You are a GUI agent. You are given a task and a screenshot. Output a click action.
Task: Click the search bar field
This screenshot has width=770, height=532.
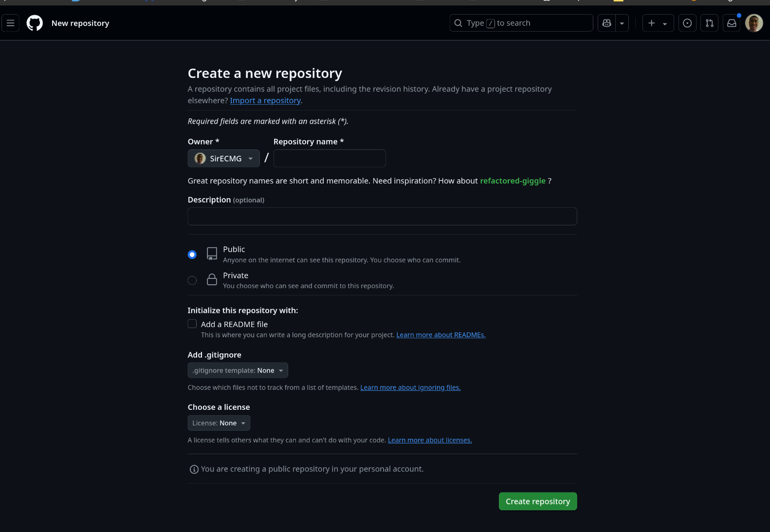click(521, 23)
